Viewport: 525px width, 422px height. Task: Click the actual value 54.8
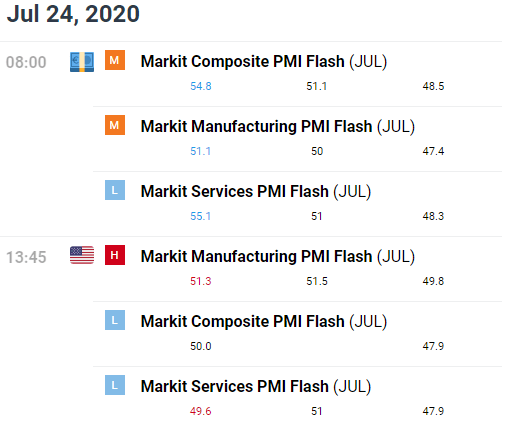click(201, 86)
